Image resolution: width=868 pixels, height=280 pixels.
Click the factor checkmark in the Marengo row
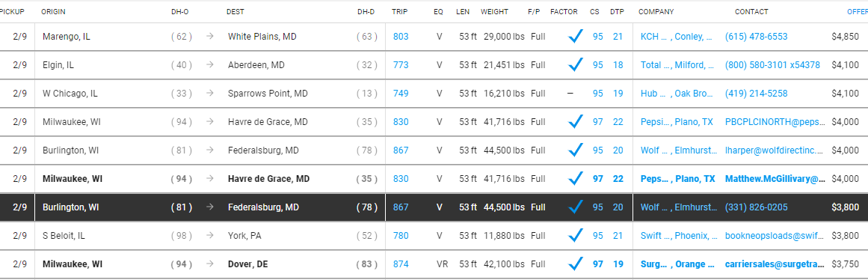click(x=576, y=37)
